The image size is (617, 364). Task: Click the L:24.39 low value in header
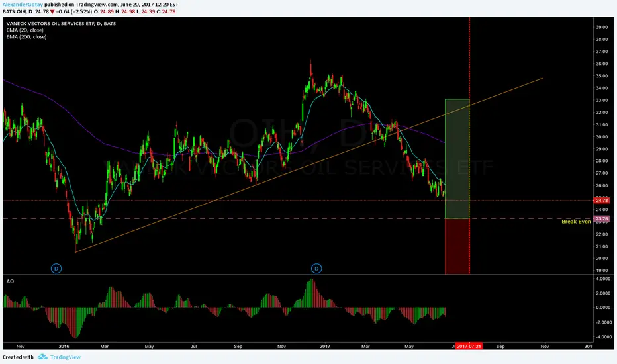point(146,11)
